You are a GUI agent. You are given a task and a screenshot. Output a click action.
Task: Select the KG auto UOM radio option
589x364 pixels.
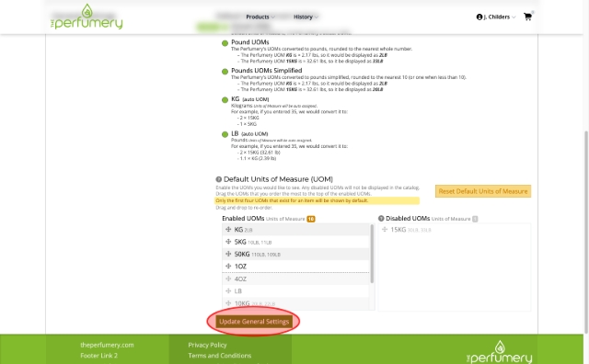click(x=225, y=100)
